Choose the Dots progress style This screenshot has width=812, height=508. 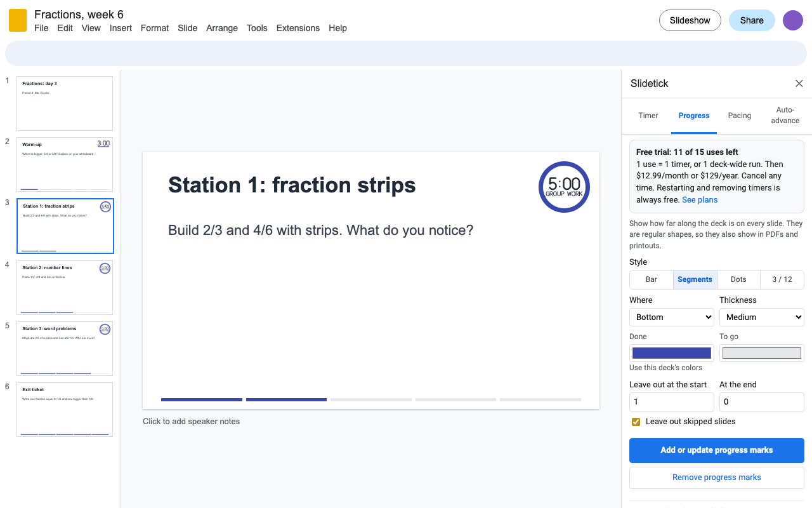(738, 279)
